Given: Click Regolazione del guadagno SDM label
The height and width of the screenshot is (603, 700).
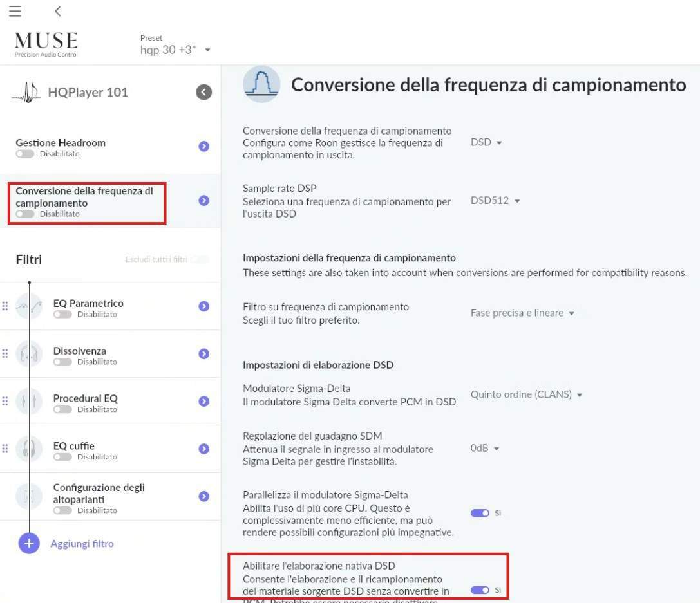Looking at the screenshot, I should coord(312,436).
